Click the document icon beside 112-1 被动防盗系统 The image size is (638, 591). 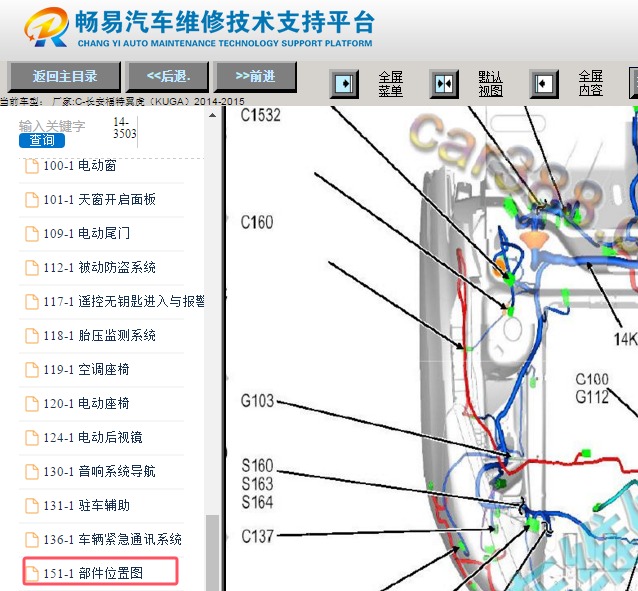tap(32, 268)
